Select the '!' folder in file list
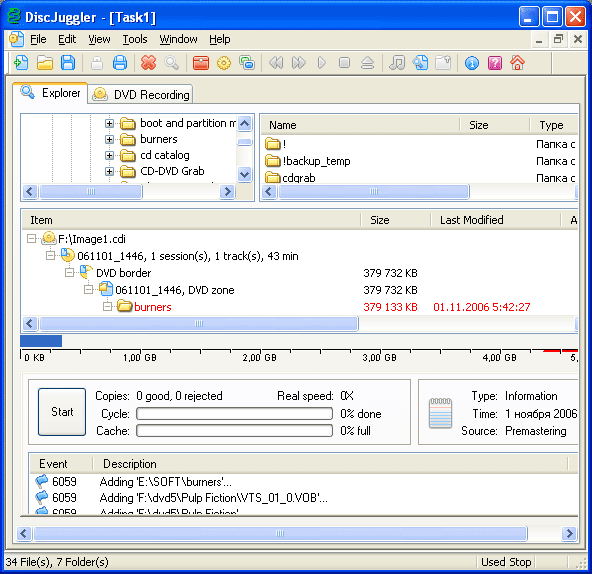 coord(276,144)
